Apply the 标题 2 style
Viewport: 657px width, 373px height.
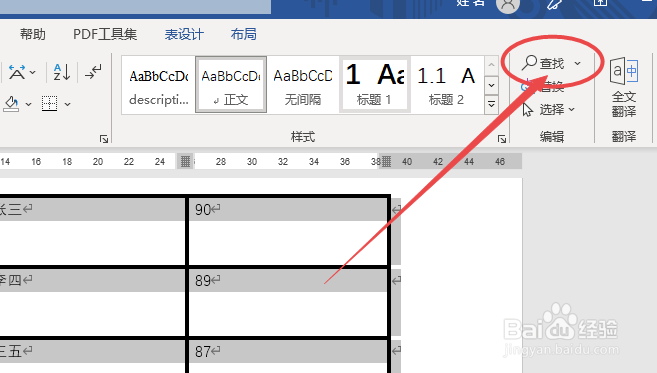(447, 85)
